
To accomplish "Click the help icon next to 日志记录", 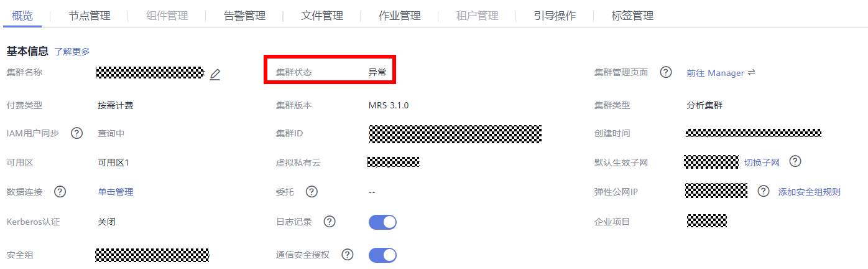I will click(x=330, y=221).
